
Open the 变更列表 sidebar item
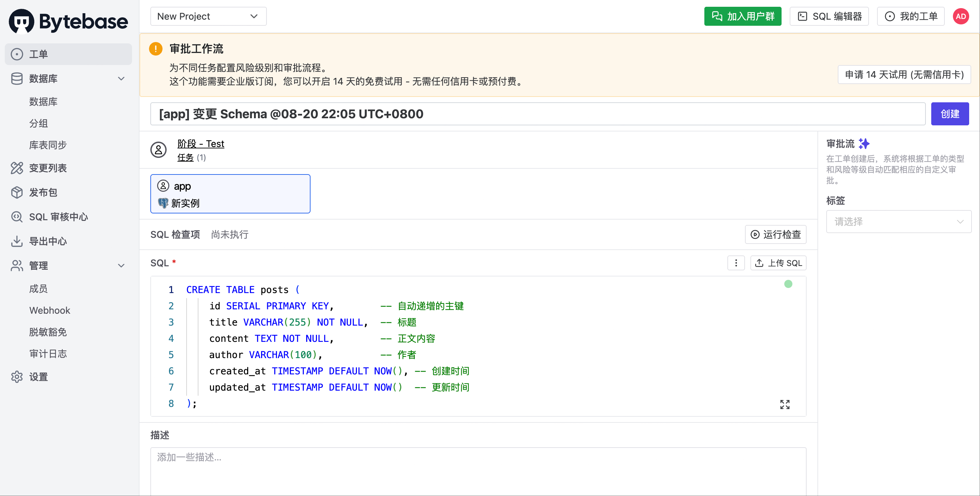(x=68, y=168)
